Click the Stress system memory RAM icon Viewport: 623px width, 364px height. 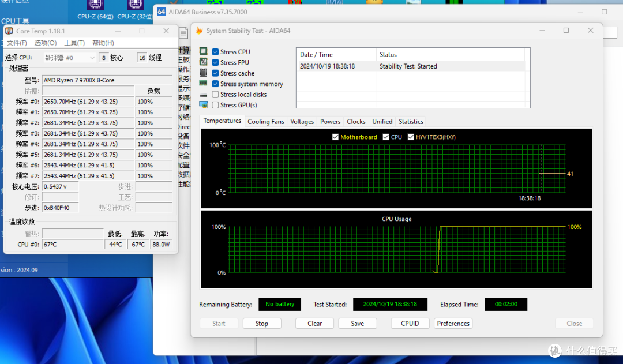pyautogui.click(x=203, y=84)
